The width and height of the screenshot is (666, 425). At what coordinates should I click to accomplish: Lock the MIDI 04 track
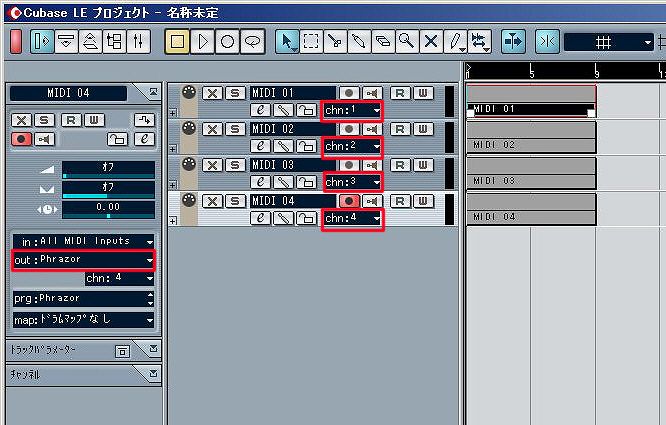pyautogui.click(x=306, y=219)
